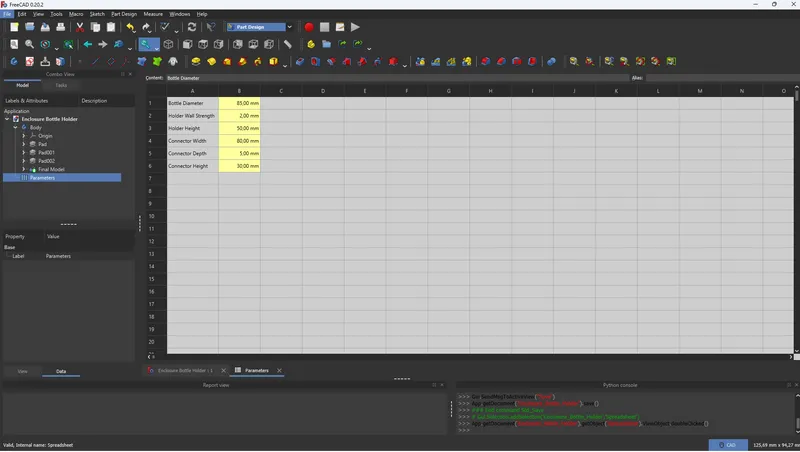Switch to the View property tab
The width and height of the screenshot is (800, 452).
coord(22,372)
